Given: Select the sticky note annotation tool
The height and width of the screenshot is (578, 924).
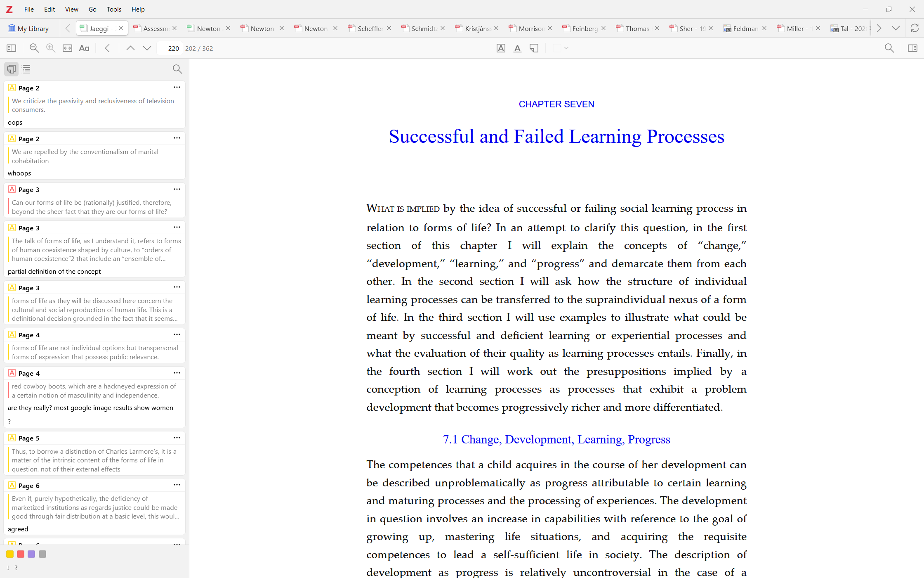Looking at the screenshot, I should 534,48.
